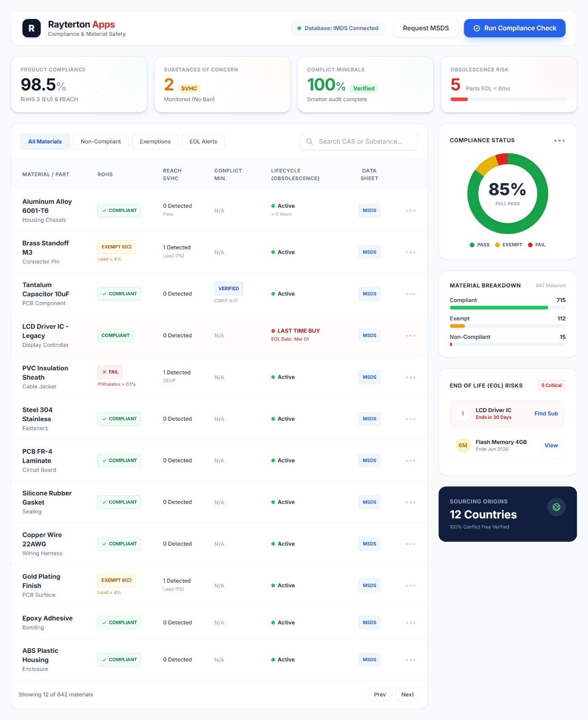Go to Next page of materials

(407, 694)
